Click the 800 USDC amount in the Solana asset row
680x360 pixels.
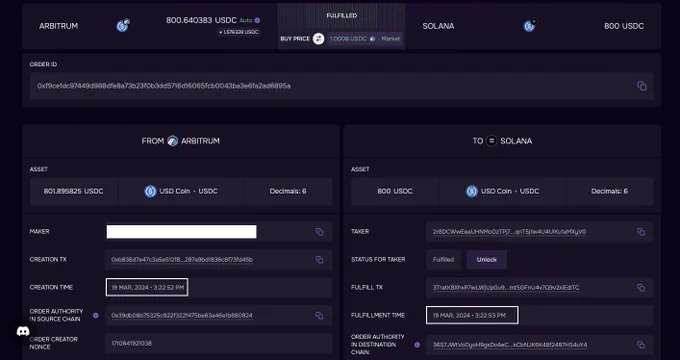pos(395,191)
